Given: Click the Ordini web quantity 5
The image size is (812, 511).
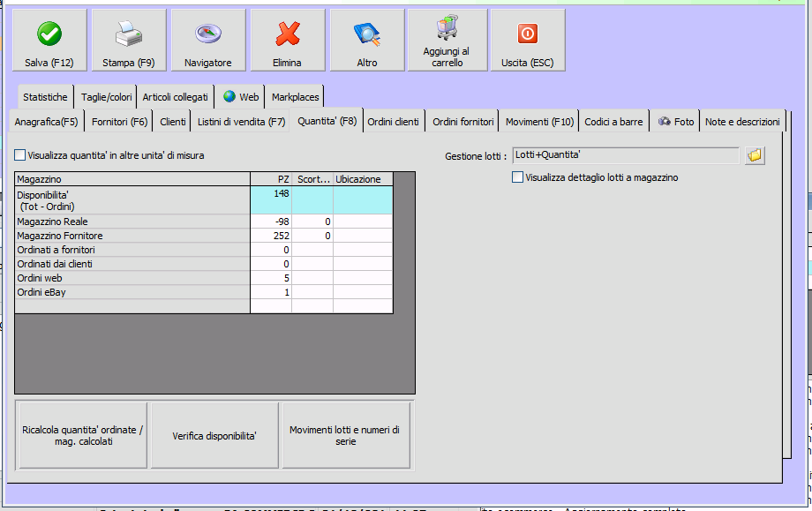Looking at the screenshot, I should [x=271, y=278].
